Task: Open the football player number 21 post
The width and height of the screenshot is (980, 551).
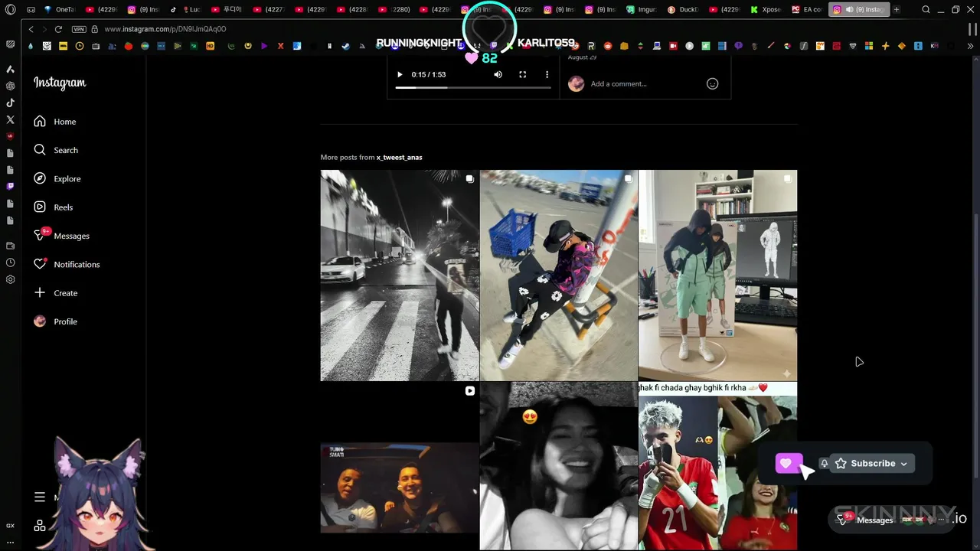Action: pyautogui.click(x=717, y=466)
